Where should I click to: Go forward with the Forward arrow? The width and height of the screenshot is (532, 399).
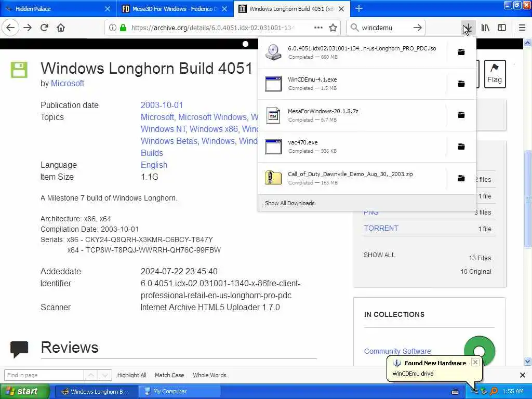[28, 28]
